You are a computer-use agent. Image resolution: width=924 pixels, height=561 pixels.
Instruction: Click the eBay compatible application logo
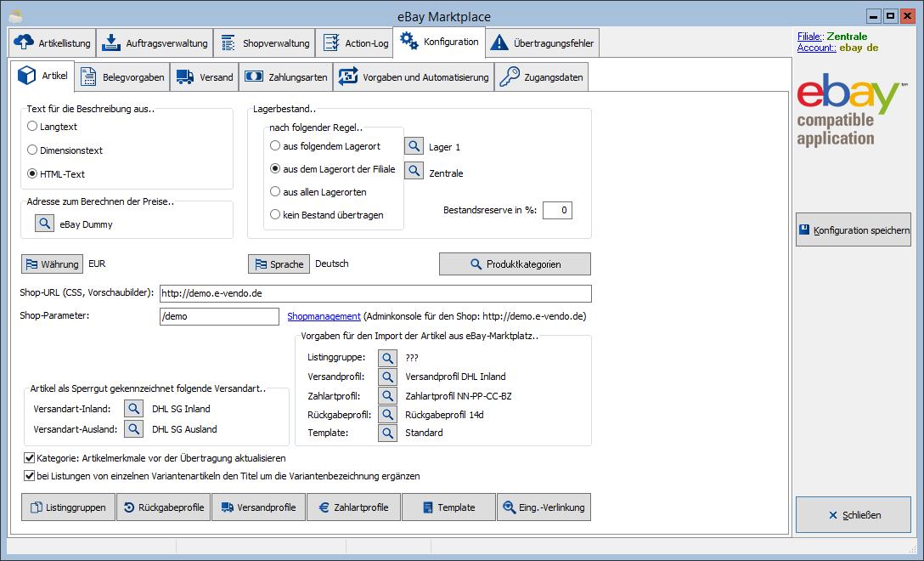click(x=852, y=110)
